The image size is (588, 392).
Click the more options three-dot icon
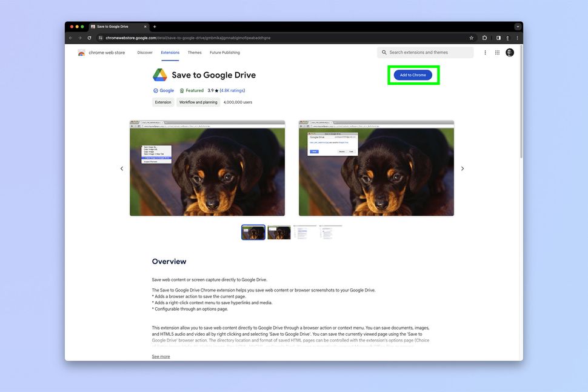tap(485, 52)
